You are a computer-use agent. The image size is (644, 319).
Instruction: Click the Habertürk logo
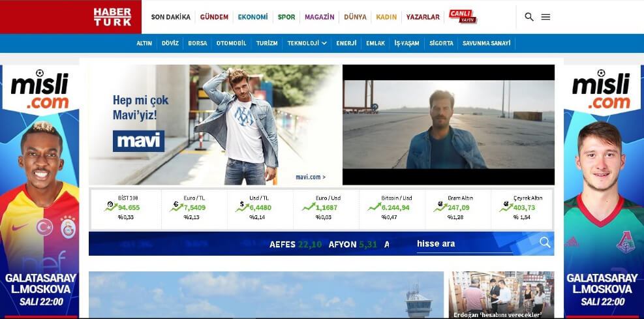(112, 17)
